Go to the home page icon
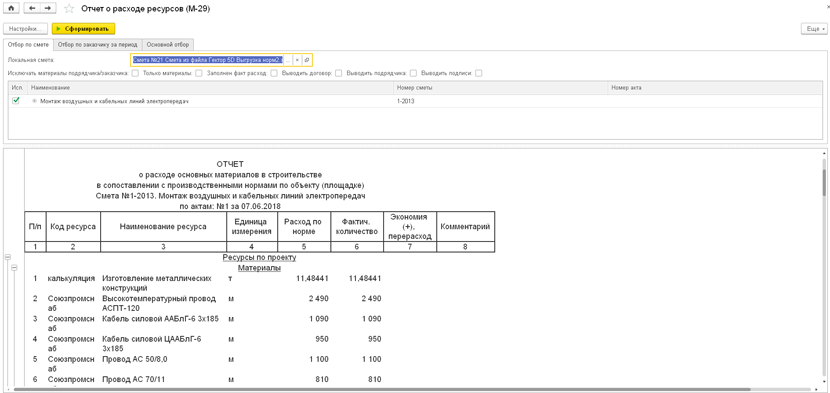Viewport: 830px width, 393px height. pos(12,8)
